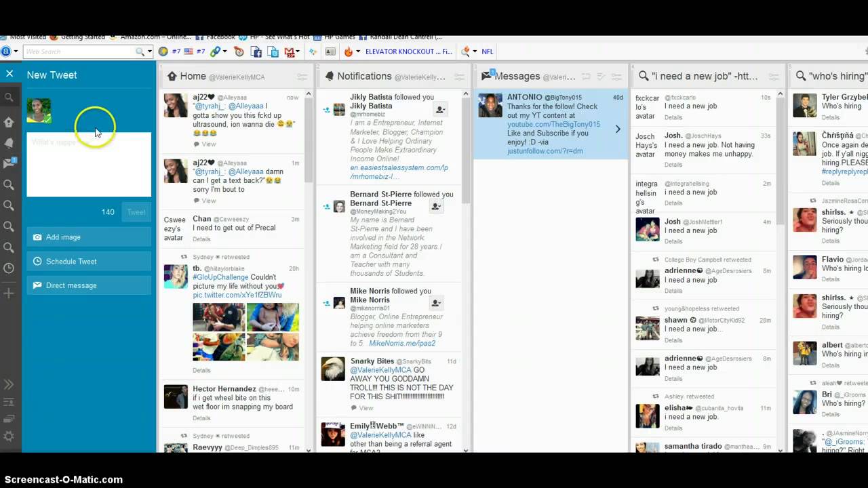Click the Direct message button
Viewport: 868px width, 488px height.
coord(89,285)
